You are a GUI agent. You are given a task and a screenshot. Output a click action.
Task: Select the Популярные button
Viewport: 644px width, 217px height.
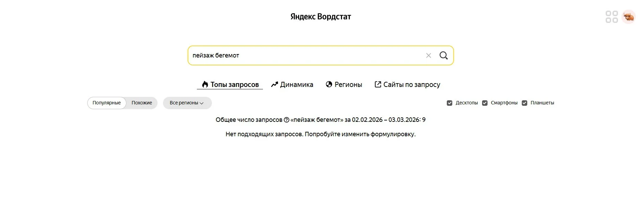(x=106, y=103)
